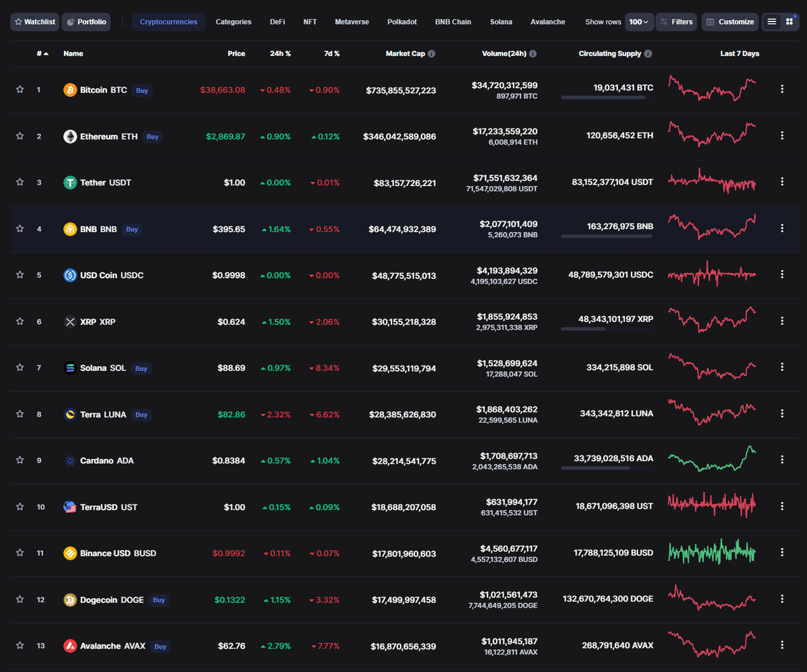
Task: Click the Bitcoin logo icon
Action: click(70, 90)
